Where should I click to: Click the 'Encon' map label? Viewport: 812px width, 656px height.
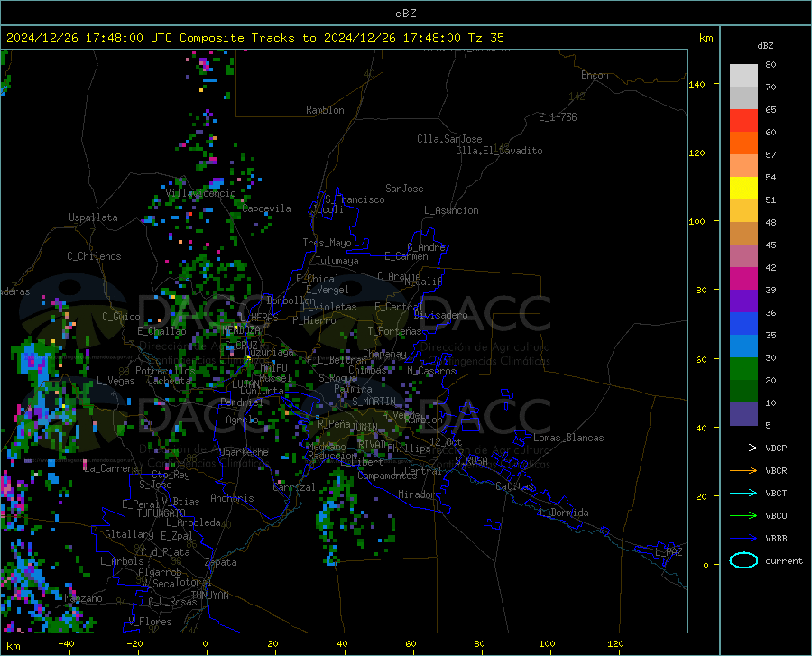pos(595,75)
